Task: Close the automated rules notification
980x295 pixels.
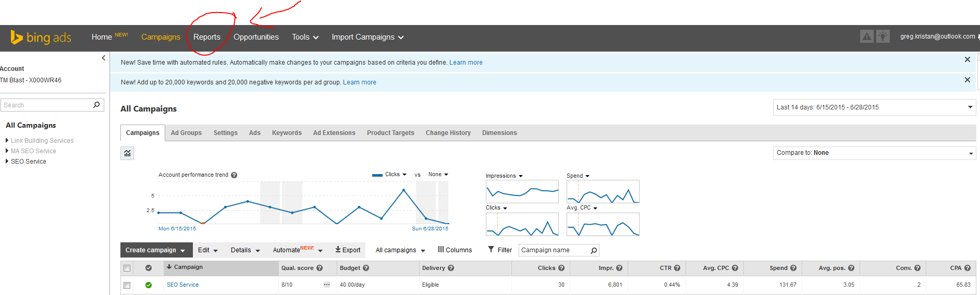Action: coord(967,59)
